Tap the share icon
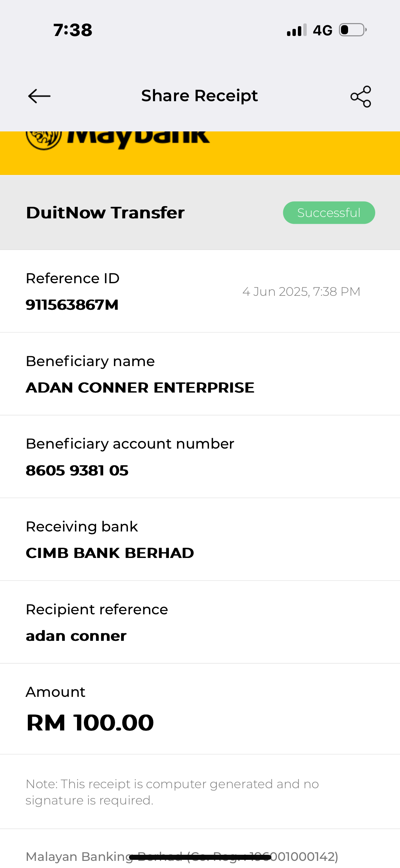The width and height of the screenshot is (400, 868). (361, 96)
